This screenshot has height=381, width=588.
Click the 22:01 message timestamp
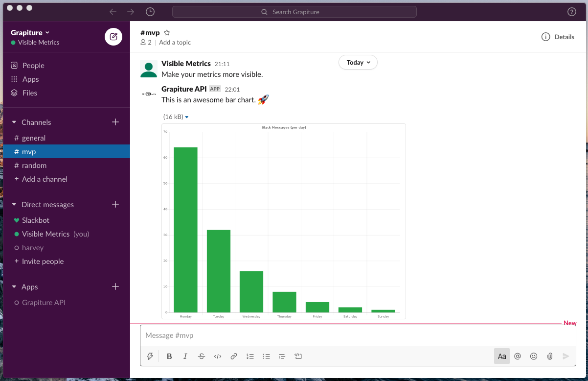click(x=232, y=90)
